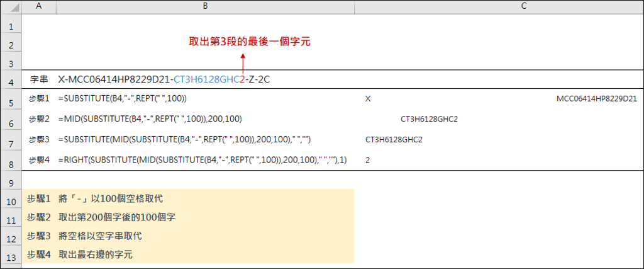The height and width of the screenshot is (269, 644).
Task: Select the formula =SUBSTITUTE(B4,"-",REPT(" ",100))
Action: tap(123, 99)
